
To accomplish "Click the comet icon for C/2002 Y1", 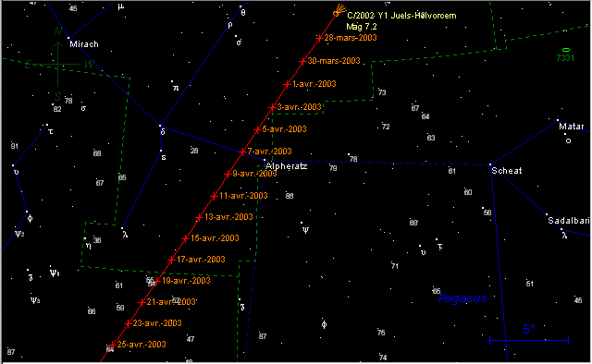I will point(339,10).
